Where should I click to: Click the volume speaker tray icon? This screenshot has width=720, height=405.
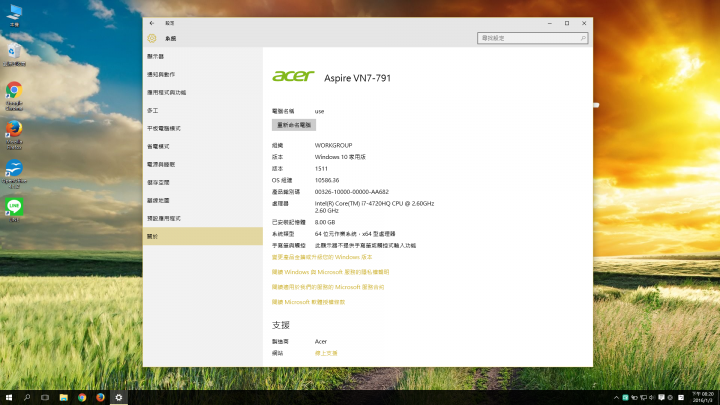tap(651, 398)
